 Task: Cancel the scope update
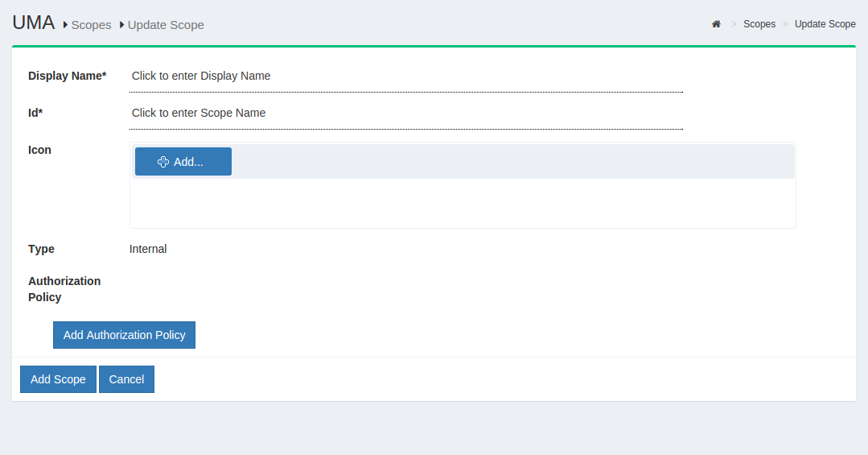pos(126,379)
